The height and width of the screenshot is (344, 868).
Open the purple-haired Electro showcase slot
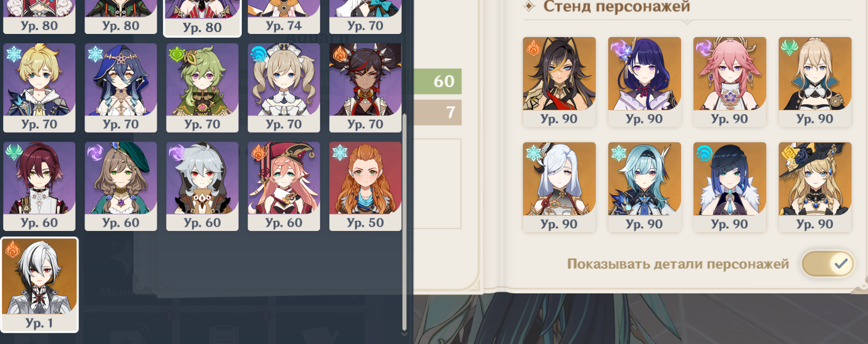click(x=644, y=82)
